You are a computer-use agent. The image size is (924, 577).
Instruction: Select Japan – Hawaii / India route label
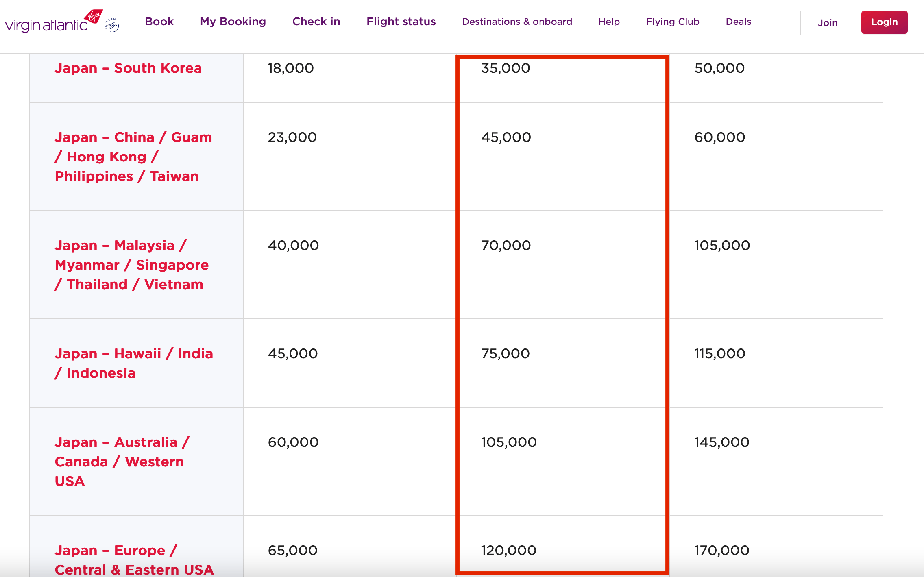[x=134, y=363]
